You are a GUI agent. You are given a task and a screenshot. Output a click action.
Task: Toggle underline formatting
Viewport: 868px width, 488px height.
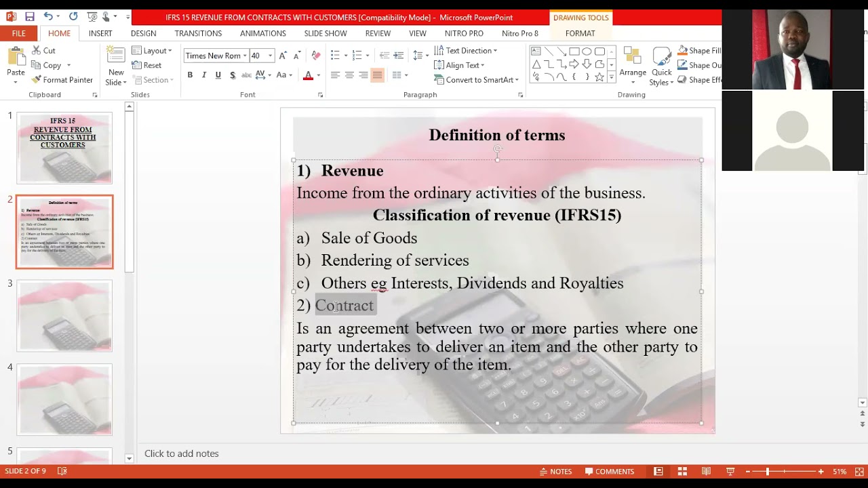pyautogui.click(x=218, y=75)
